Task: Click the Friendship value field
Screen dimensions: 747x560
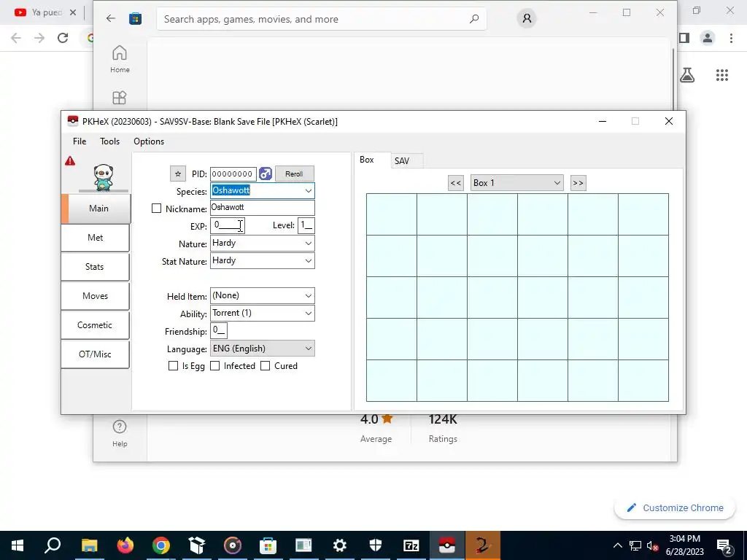Action: click(x=219, y=330)
